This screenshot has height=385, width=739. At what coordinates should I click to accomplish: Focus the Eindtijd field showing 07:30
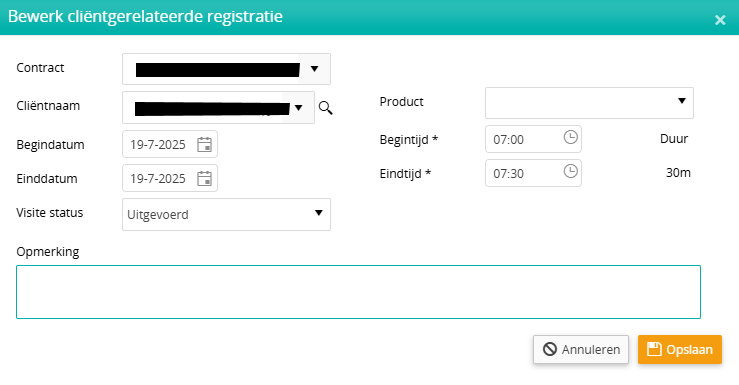[x=533, y=173]
